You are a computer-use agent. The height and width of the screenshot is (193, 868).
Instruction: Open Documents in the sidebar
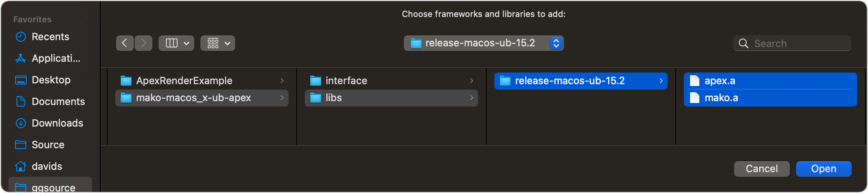point(58,102)
